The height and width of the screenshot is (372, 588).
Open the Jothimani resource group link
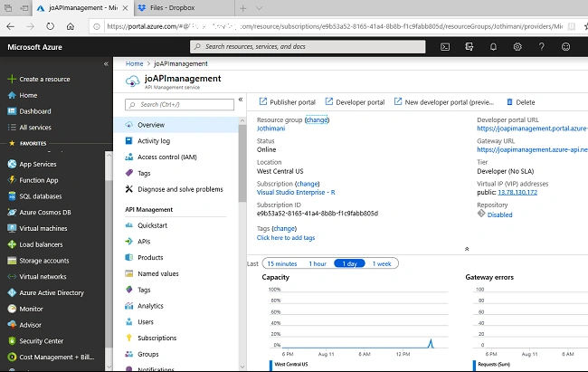[270, 129]
